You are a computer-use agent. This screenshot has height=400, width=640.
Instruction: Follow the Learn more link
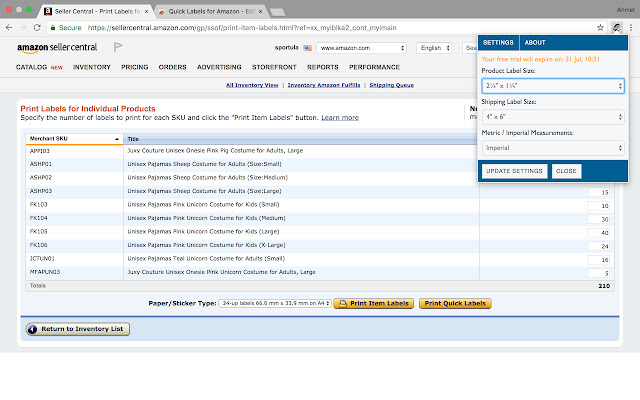pos(340,118)
